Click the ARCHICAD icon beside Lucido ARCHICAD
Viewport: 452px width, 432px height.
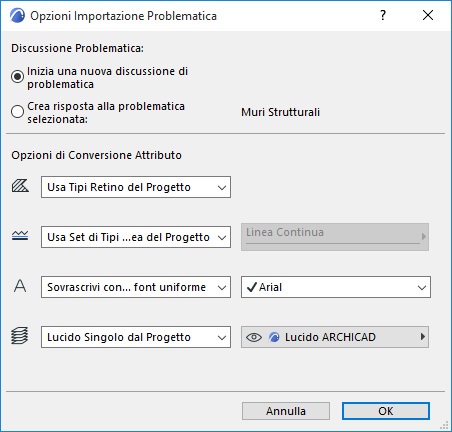(274, 337)
